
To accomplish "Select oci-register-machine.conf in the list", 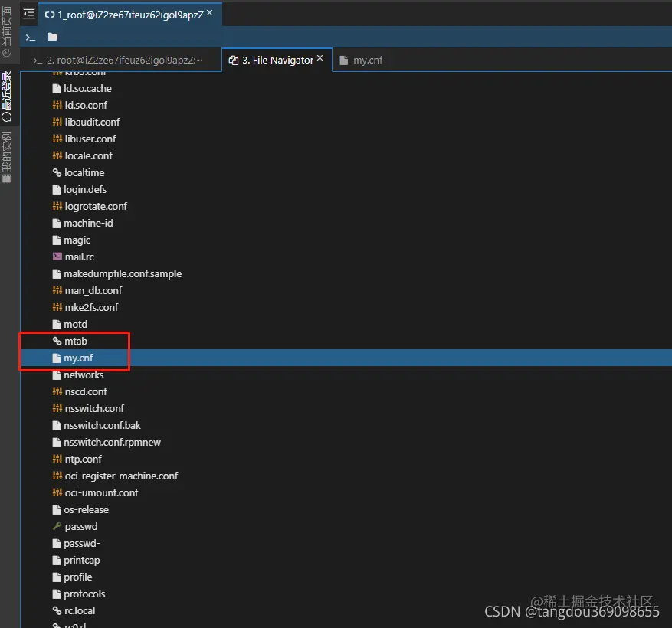I will coord(121,476).
